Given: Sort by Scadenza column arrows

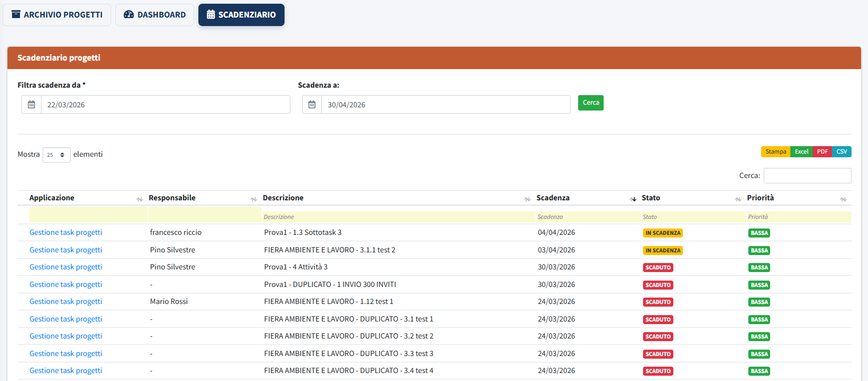Looking at the screenshot, I should click(633, 199).
